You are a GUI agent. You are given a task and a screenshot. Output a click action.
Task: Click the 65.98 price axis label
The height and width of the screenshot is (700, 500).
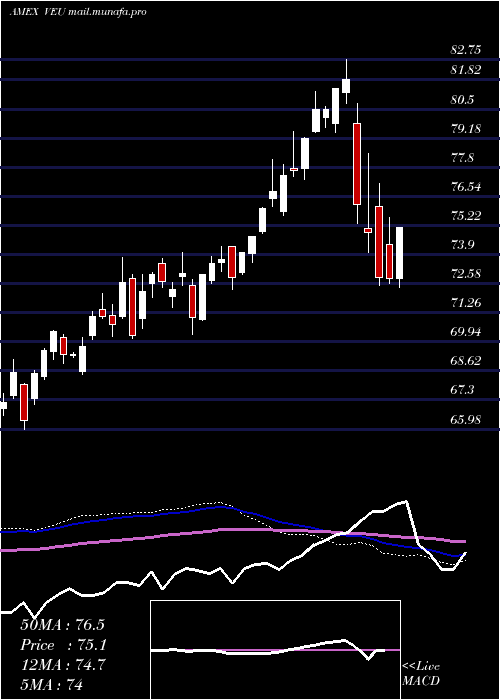(466, 419)
